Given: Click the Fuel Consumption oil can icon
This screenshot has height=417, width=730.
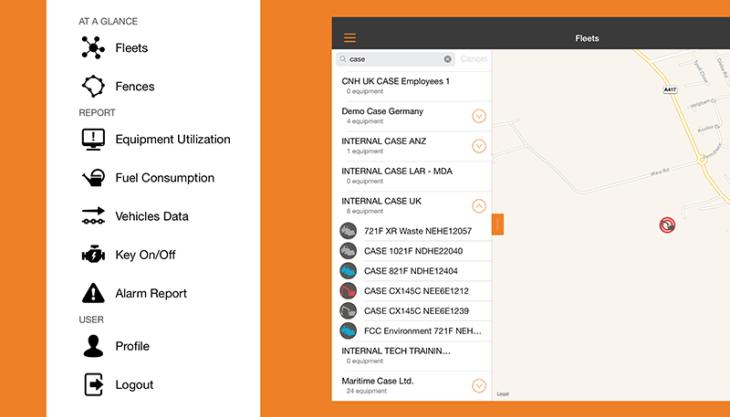Looking at the screenshot, I should pos(93,178).
